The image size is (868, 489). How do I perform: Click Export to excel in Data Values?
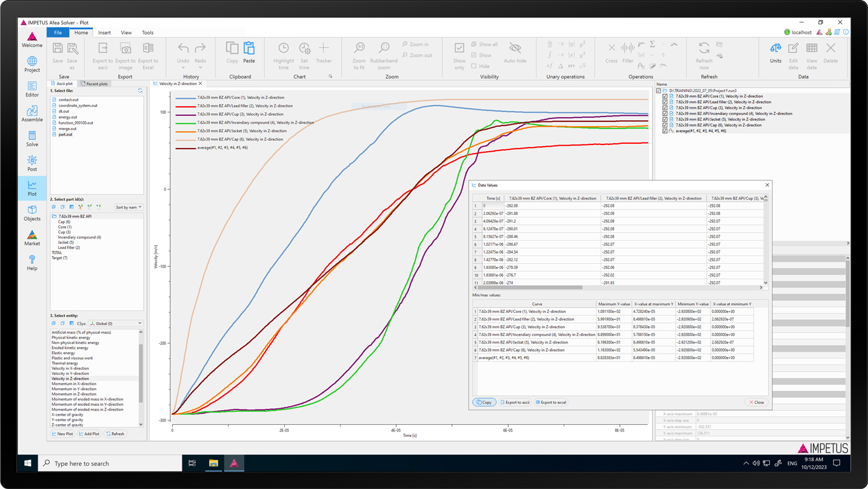551,402
